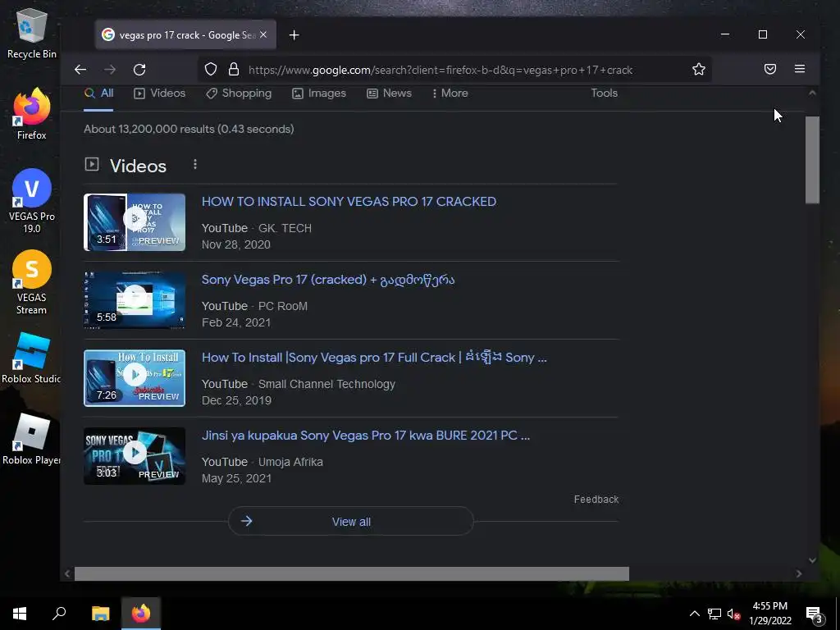Show hidden system tray icons
Screen dimensions: 840x630
[x=694, y=614]
